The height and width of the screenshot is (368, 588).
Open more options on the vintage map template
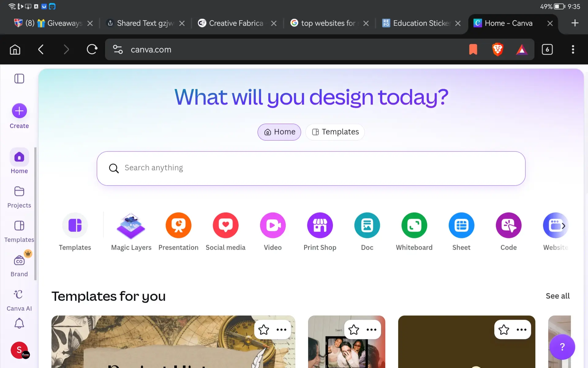(281, 330)
